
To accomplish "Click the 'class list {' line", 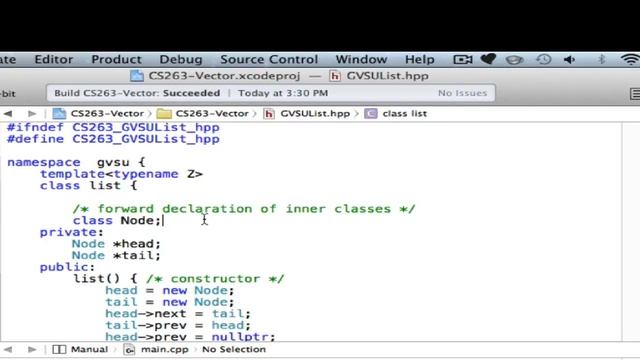I will coord(89,186).
